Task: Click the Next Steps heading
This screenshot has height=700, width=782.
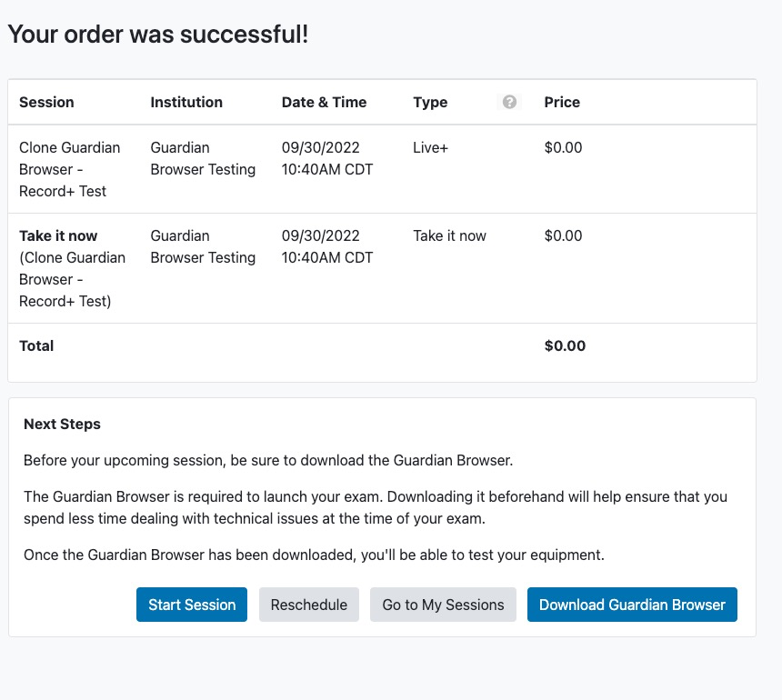Action: (62, 424)
